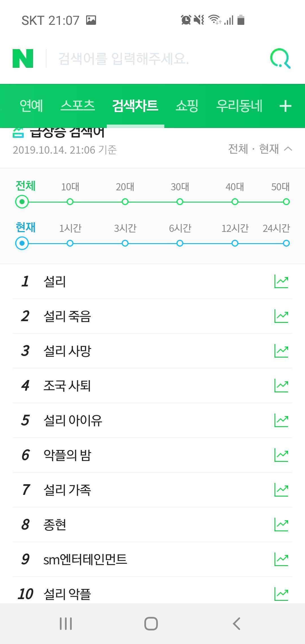Tap the green search magnifier icon

pos(280,59)
